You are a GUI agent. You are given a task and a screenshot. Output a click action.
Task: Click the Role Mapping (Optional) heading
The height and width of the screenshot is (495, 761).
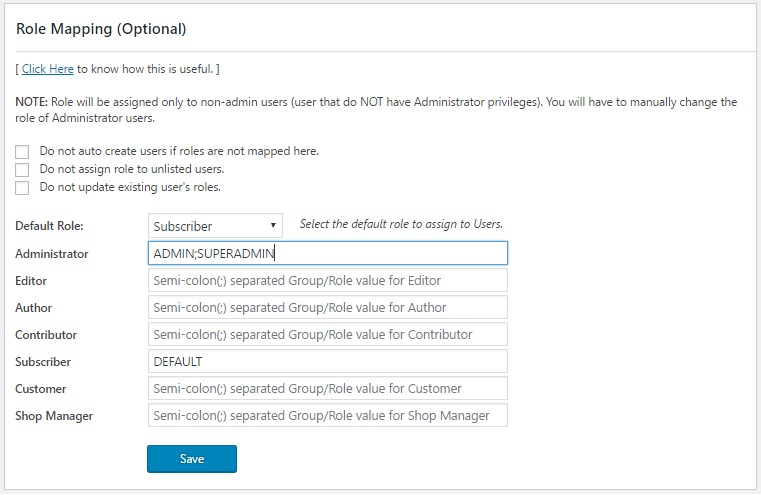coord(101,29)
